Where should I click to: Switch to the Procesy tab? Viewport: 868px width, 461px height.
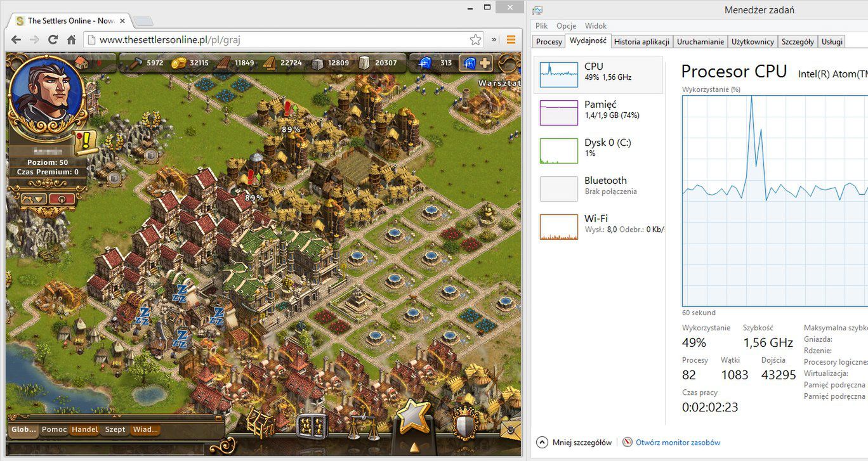(x=549, y=42)
